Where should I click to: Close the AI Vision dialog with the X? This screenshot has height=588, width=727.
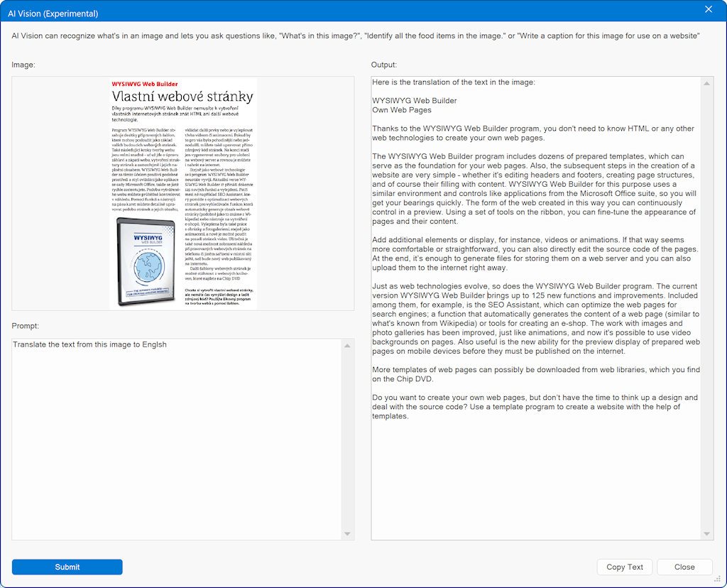point(709,9)
